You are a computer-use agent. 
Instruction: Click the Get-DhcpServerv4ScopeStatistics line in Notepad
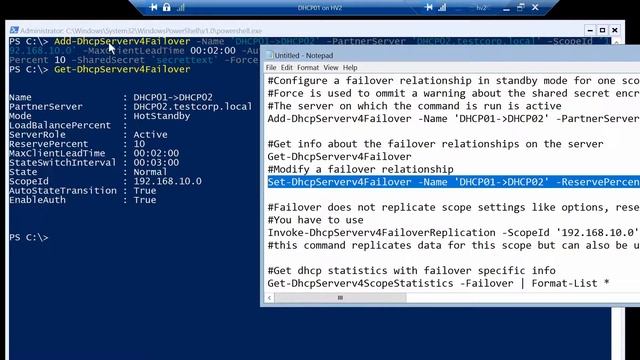click(438, 283)
